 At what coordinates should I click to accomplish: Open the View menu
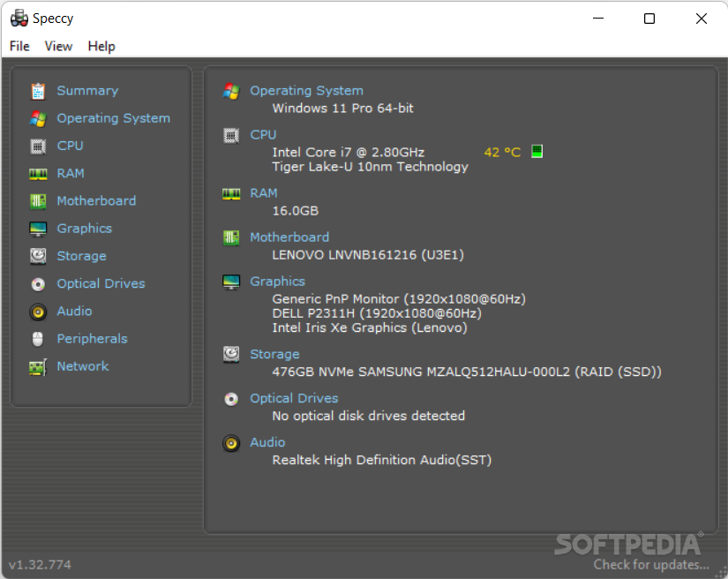58,46
